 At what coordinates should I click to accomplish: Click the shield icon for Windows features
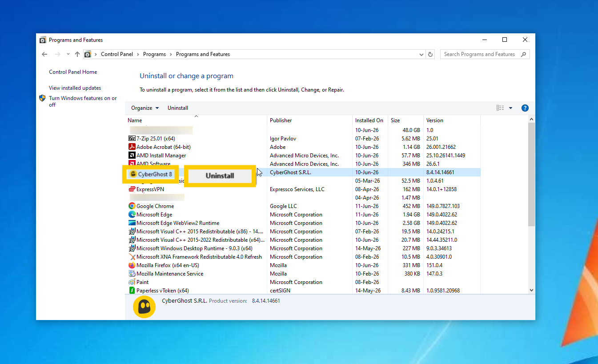point(42,98)
